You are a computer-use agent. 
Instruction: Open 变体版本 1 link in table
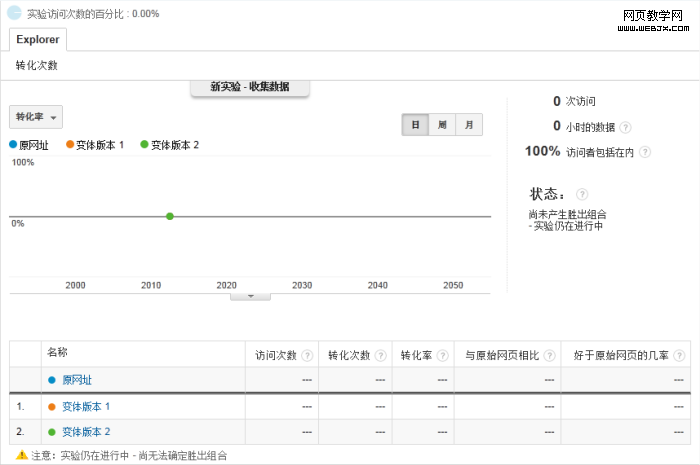pyautogui.click(x=86, y=407)
